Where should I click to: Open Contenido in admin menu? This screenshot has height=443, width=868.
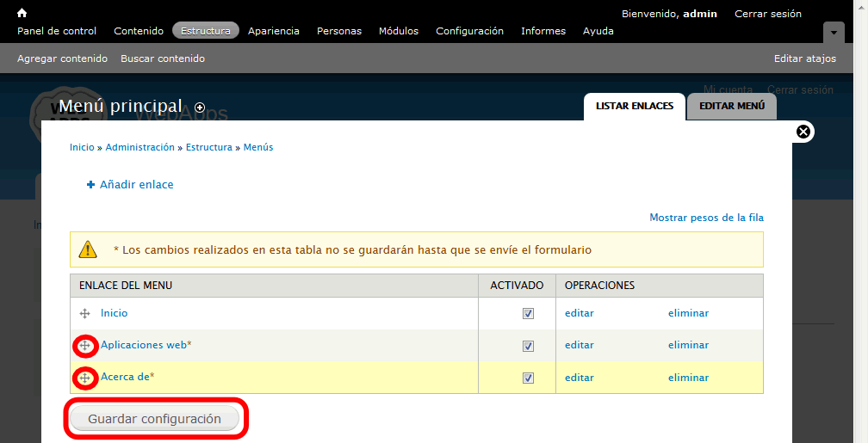coord(139,31)
